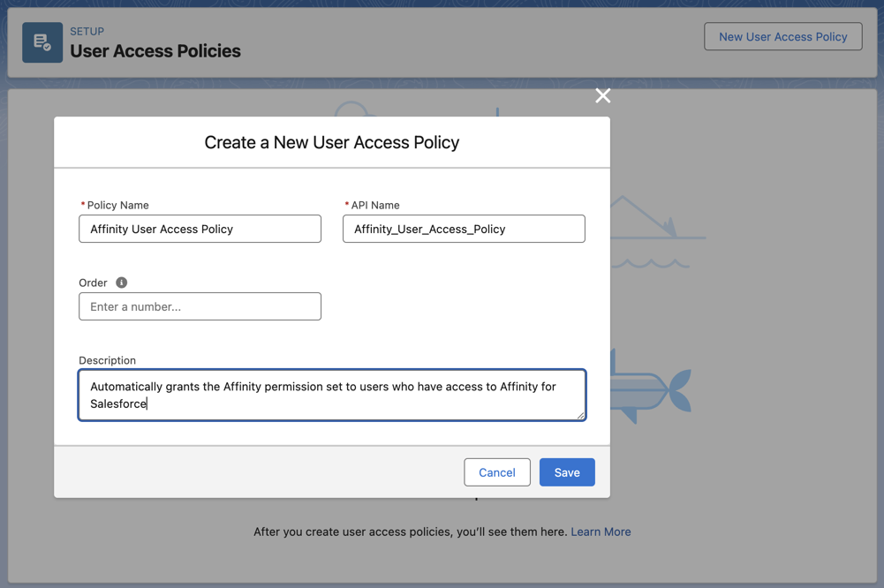Cancel creating the access policy

(496, 471)
